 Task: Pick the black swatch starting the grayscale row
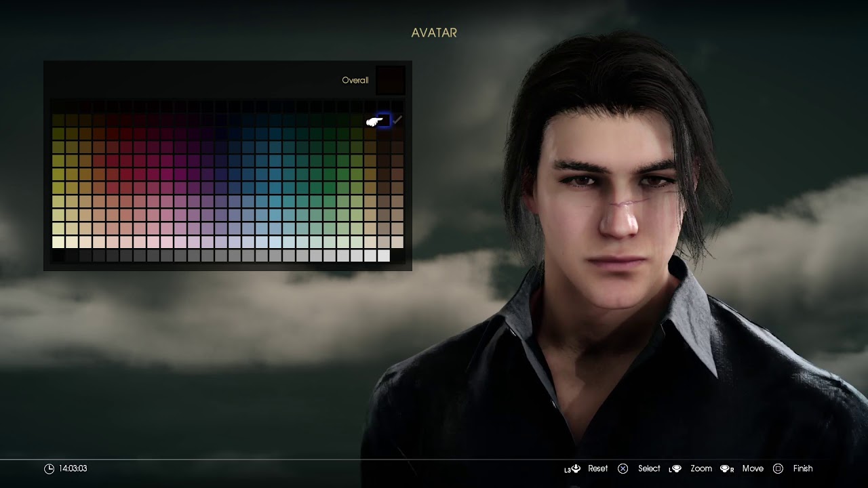coord(58,256)
